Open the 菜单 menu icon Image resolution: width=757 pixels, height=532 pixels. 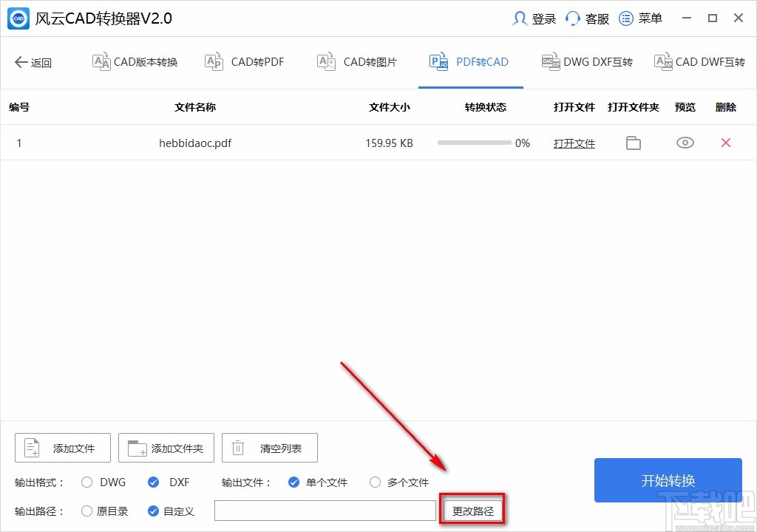click(x=625, y=18)
